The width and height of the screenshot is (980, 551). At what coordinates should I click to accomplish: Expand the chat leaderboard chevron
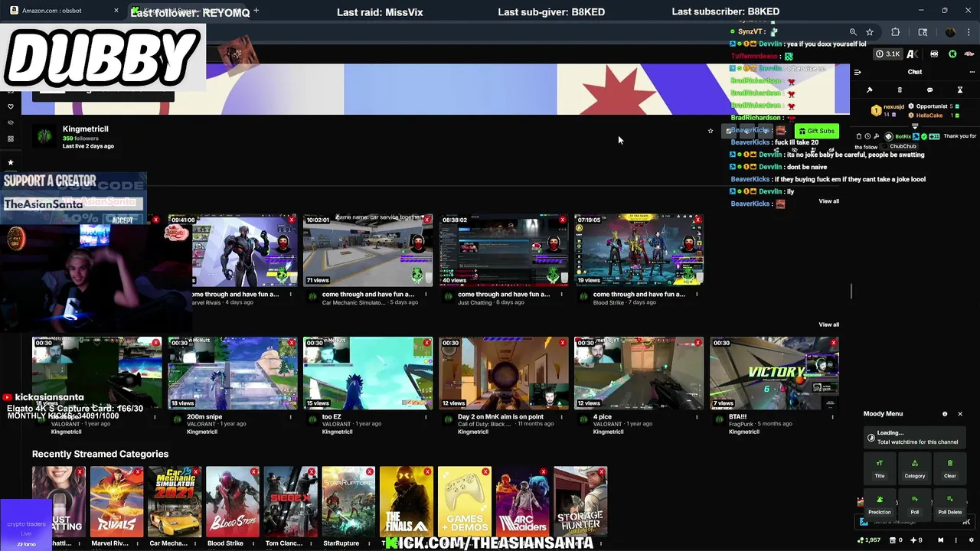click(x=915, y=126)
